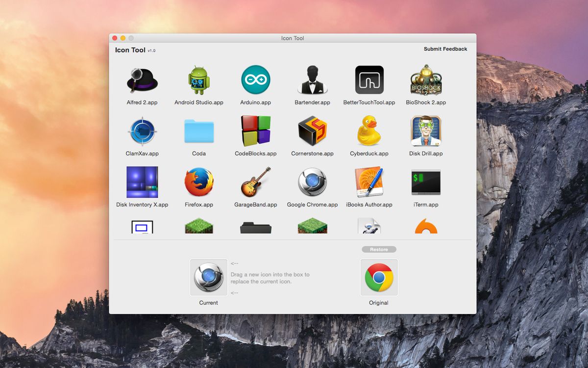Click the Restore button
Viewport: 588px width, 368px height.
(379, 249)
